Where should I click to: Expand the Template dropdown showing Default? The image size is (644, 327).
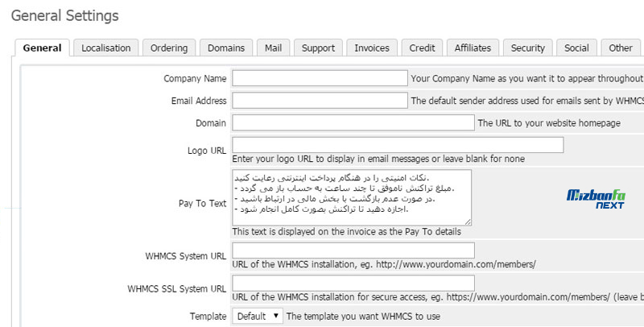pyautogui.click(x=258, y=317)
